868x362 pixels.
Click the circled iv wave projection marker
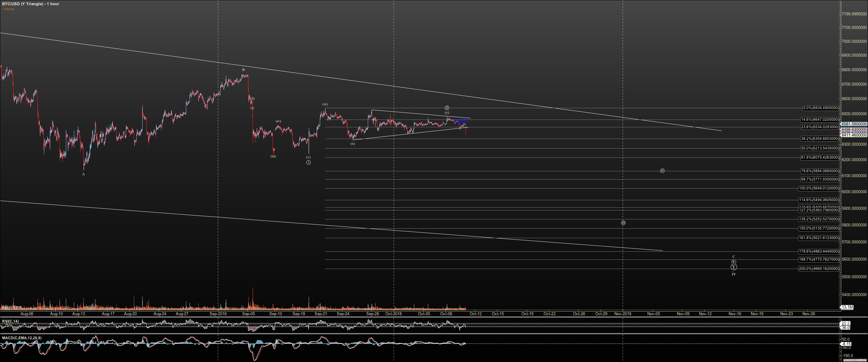pos(662,171)
